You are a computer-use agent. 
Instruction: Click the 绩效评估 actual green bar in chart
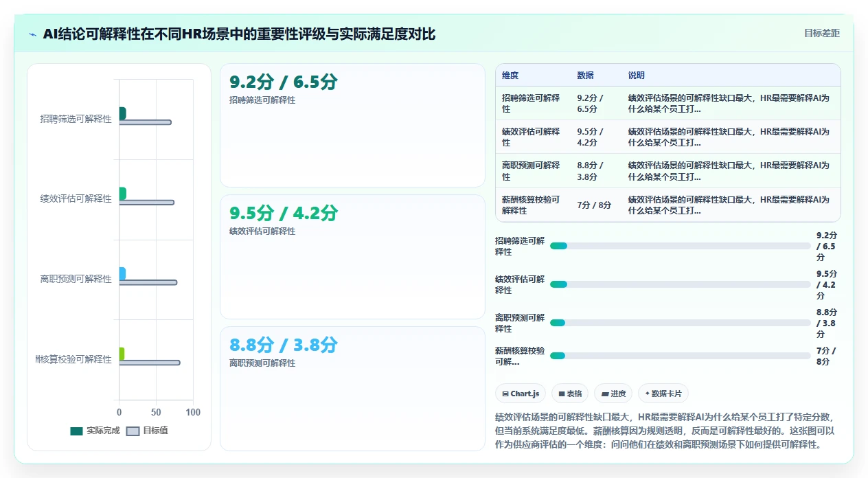(122, 194)
